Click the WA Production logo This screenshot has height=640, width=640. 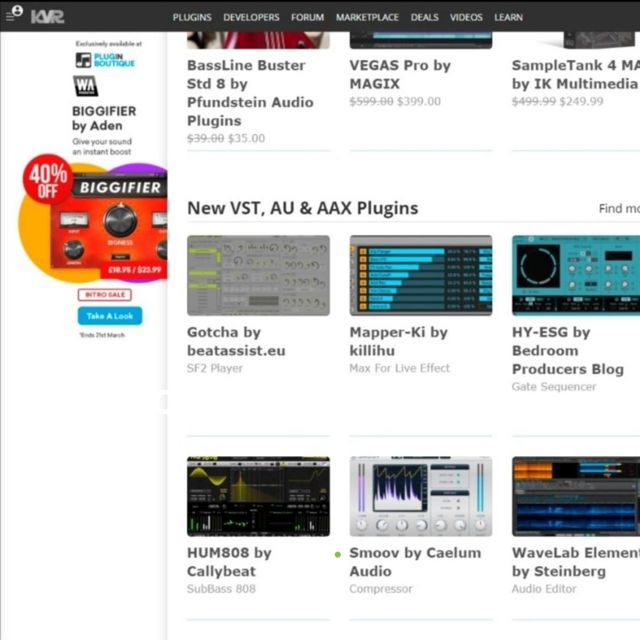(x=86, y=87)
